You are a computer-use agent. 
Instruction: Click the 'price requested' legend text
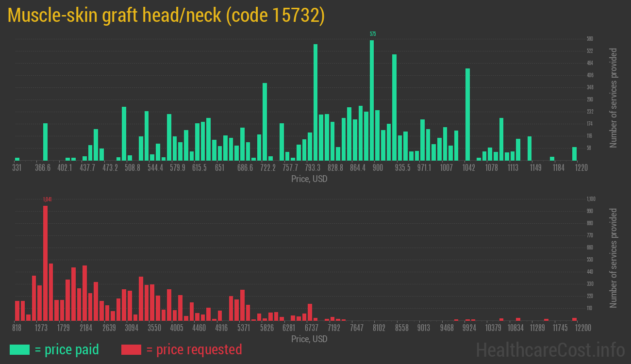pyautogui.click(x=194, y=349)
